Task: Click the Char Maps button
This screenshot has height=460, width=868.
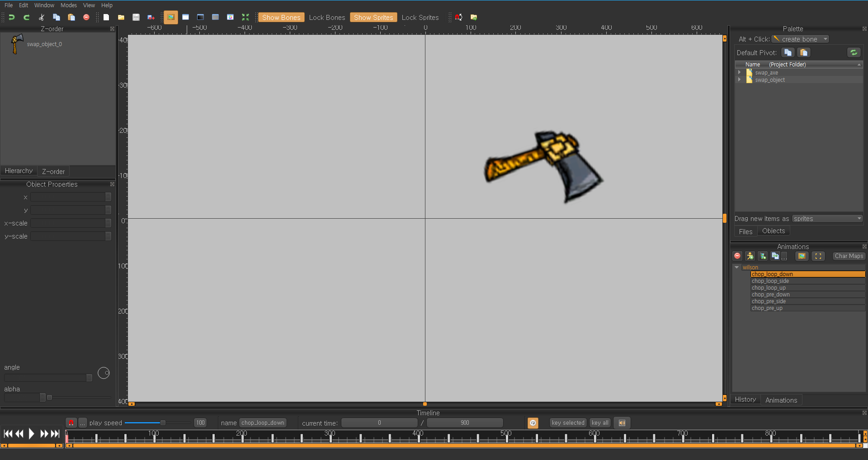Action: coord(849,256)
